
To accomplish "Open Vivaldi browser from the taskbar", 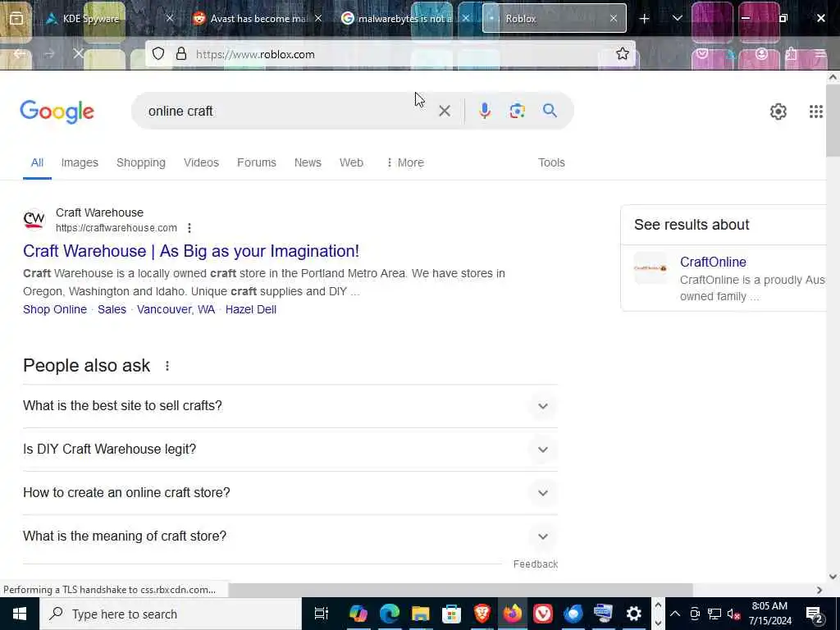I will (543, 614).
